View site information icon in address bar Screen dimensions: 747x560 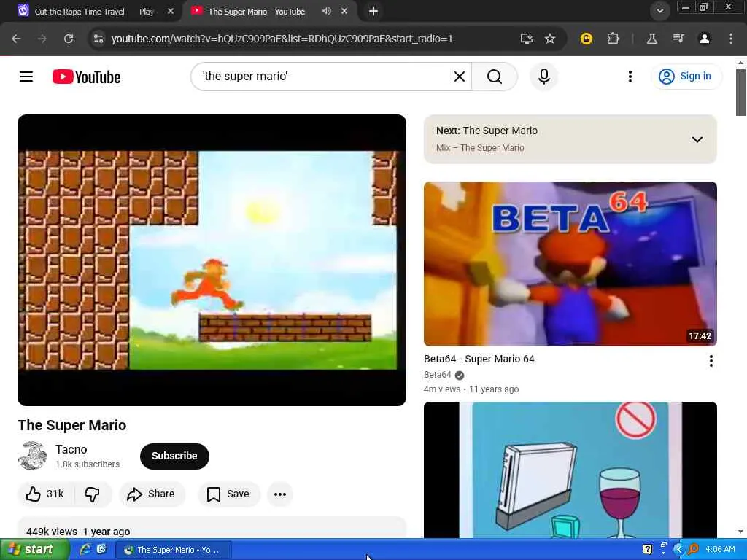pos(98,39)
